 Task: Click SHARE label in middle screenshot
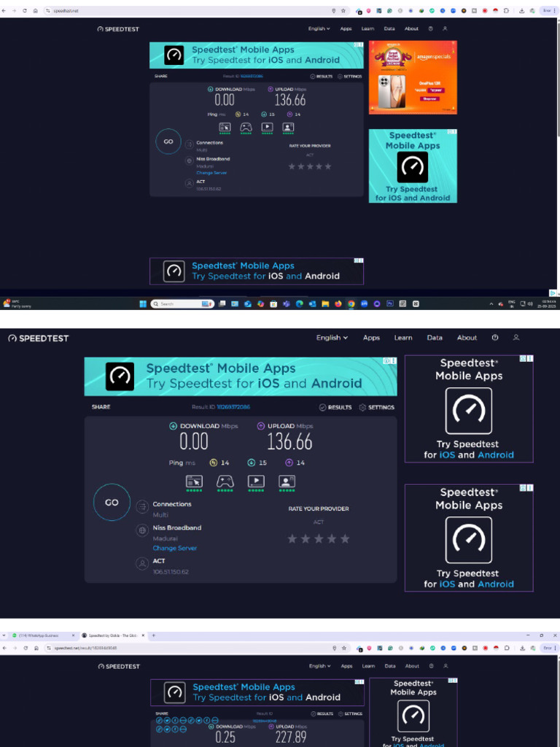(x=101, y=407)
